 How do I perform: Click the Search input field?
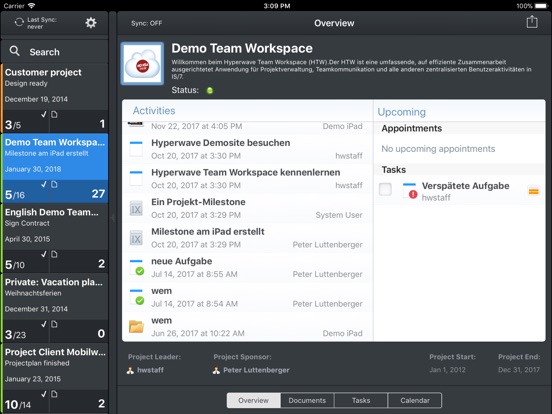(x=54, y=52)
